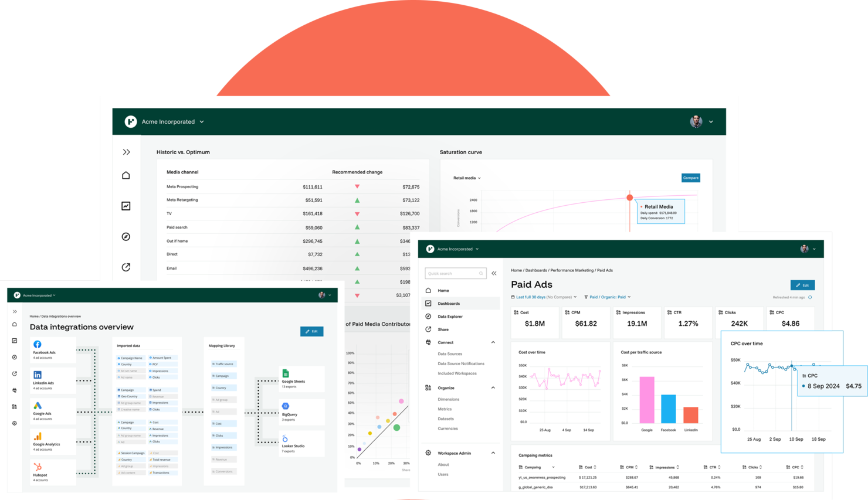Click the Share icon in the sidebar
This screenshot has height=500, width=868.
click(429, 329)
